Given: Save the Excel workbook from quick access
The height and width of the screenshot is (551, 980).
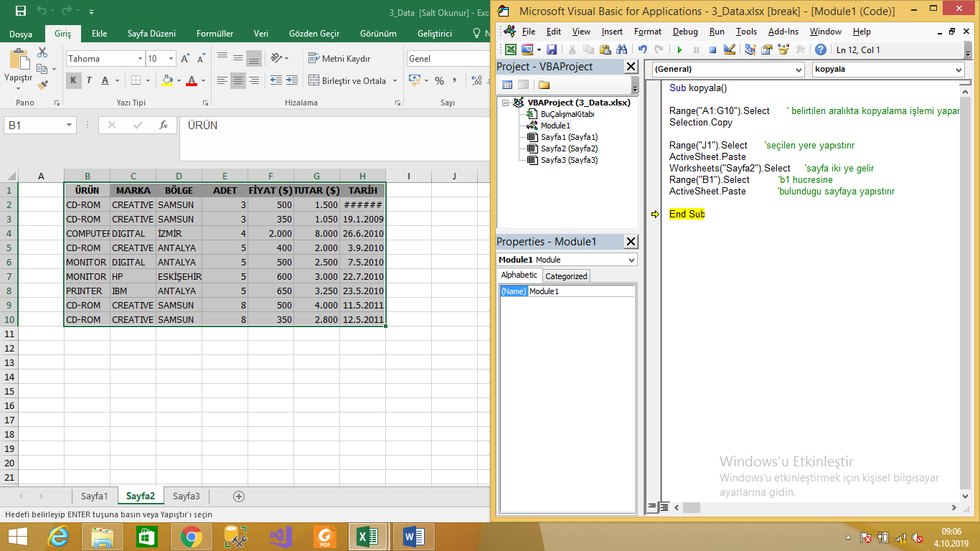Looking at the screenshot, I should (x=20, y=11).
